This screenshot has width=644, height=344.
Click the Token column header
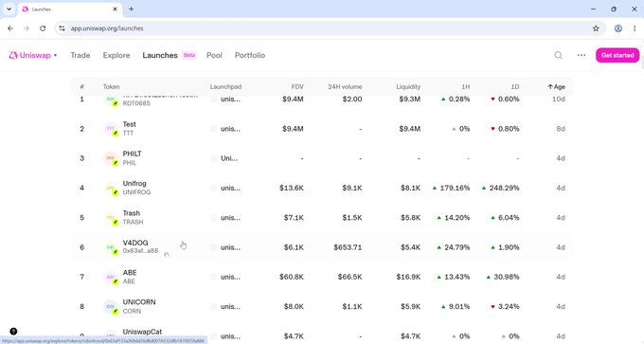pos(112,87)
